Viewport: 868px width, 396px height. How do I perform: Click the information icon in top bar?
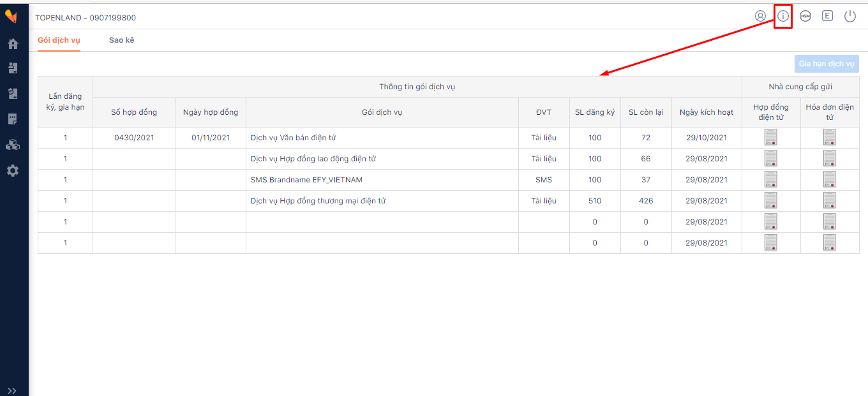pyautogui.click(x=783, y=17)
